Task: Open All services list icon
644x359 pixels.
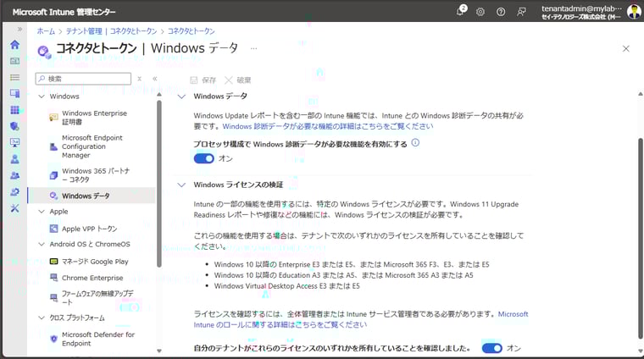Action: pyautogui.click(x=14, y=77)
